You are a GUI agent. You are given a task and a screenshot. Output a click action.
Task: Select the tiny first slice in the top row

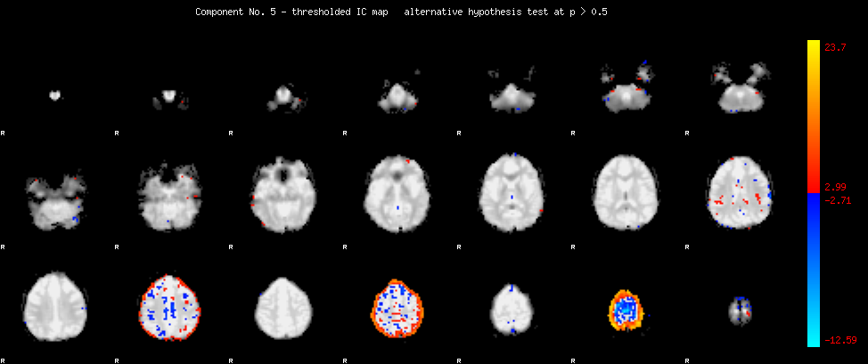(x=55, y=94)
